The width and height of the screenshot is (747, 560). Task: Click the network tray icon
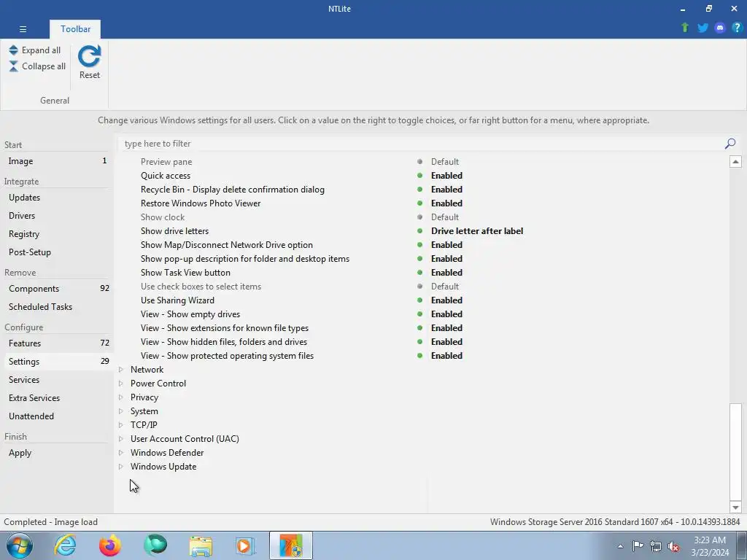(656, 547)
